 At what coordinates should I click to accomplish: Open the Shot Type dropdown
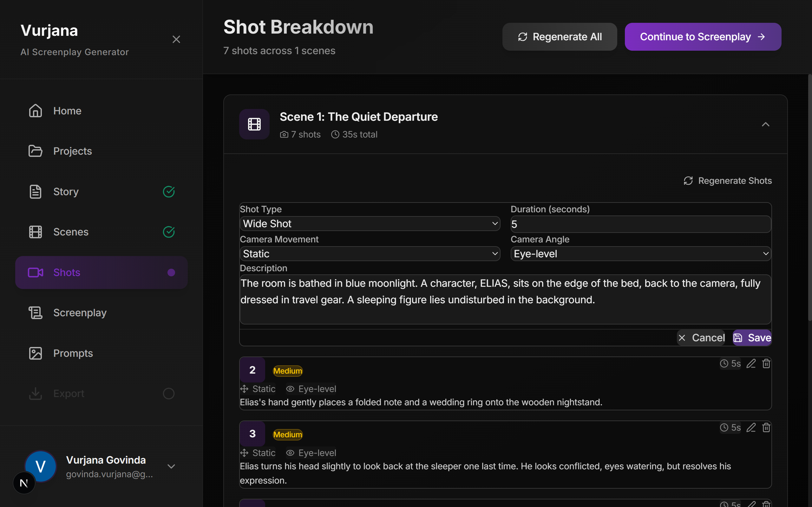pyautogui.click(x=370, y=224)
